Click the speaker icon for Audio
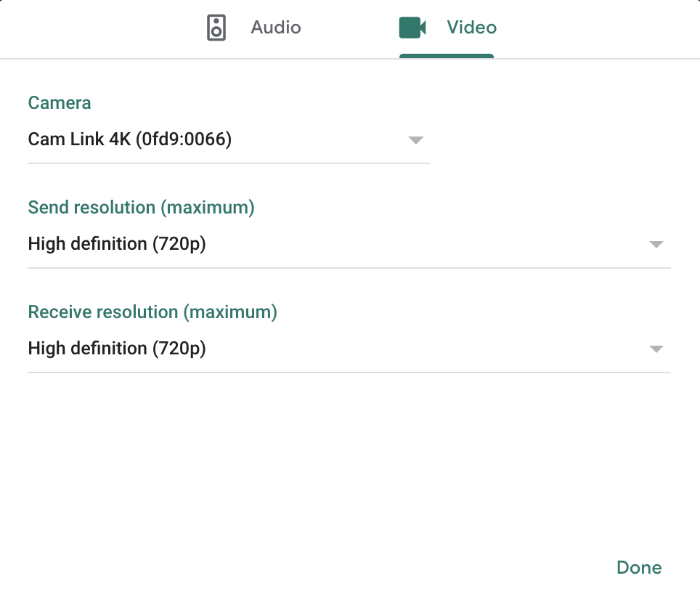 216,28
